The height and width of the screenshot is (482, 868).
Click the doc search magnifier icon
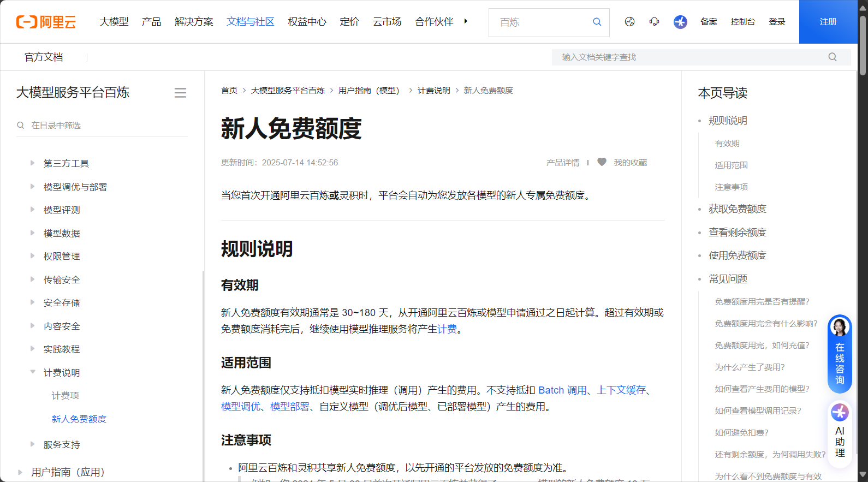pyautogui.click(x=833, y=57)
